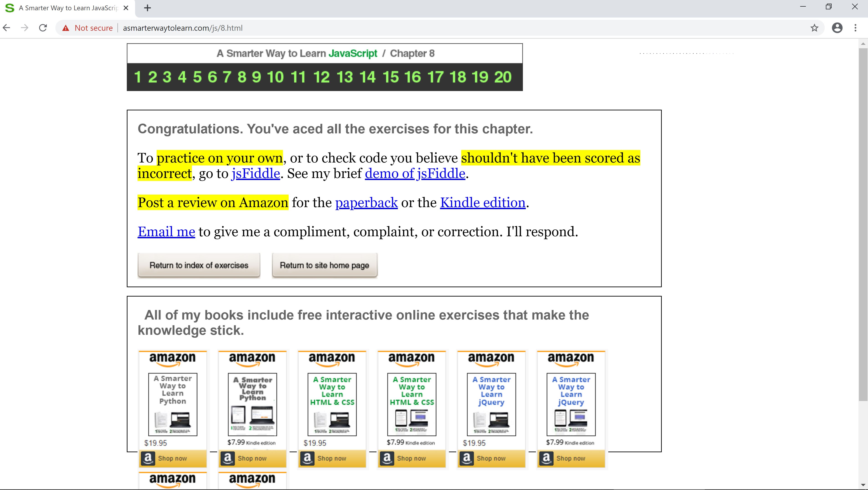Go to chapter 4 in the chapter bar

pyautogui.click(x=182, y=77)
